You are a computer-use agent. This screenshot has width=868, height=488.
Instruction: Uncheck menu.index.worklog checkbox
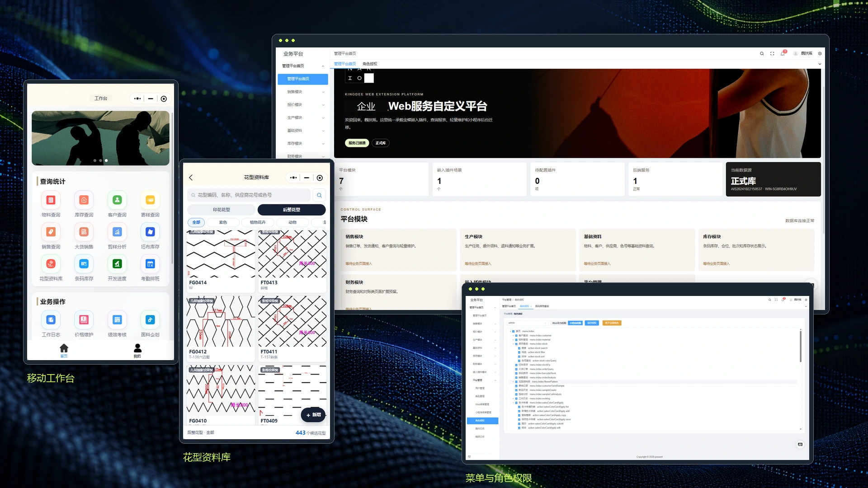[516, 399]
